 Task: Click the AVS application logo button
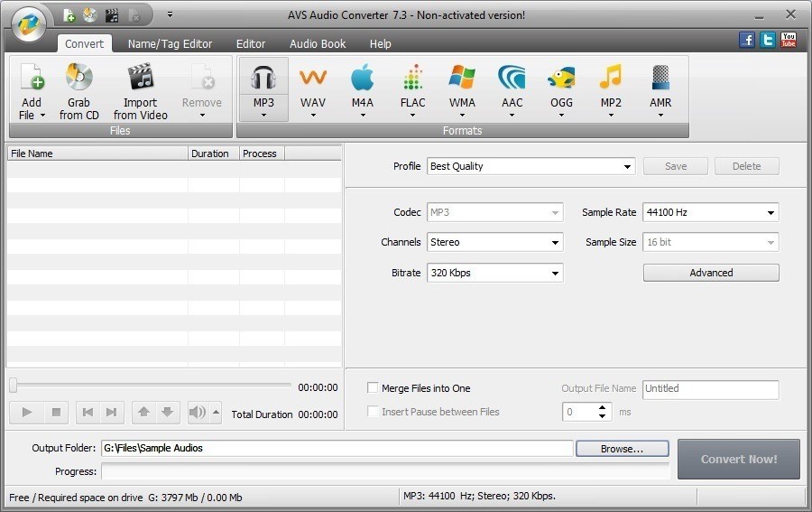pyautogui.click(x=29, y=24)
